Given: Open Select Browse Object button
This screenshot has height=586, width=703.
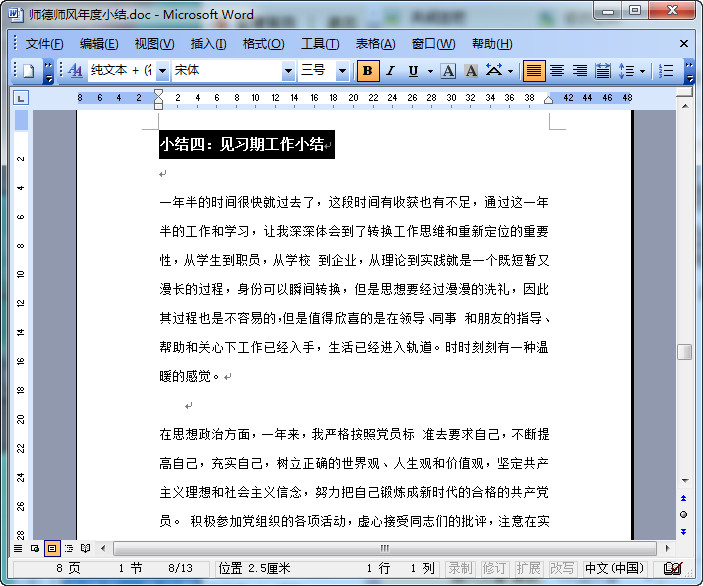Looking at the screenshot, I should pyautogui.click(x=683, y=515).
